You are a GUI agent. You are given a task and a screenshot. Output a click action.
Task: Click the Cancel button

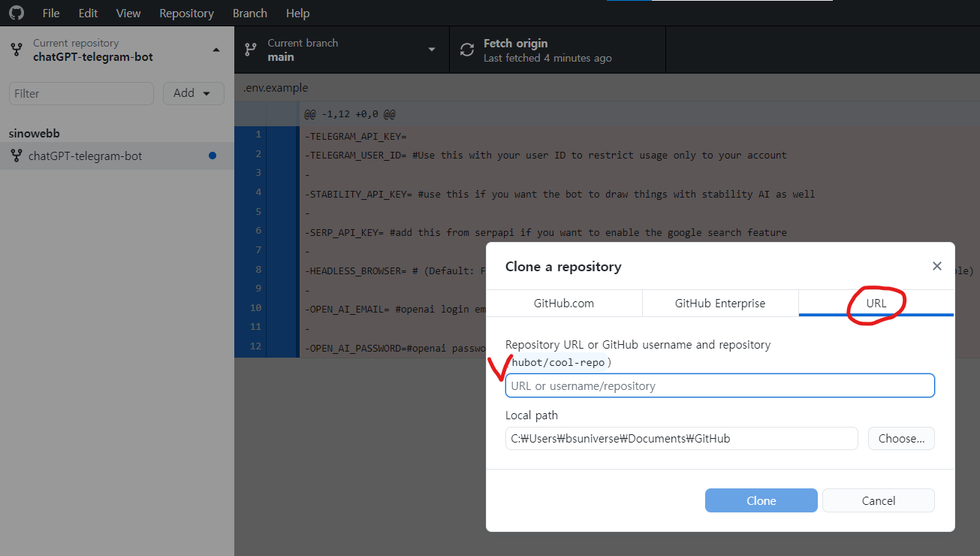click(879, 500)
